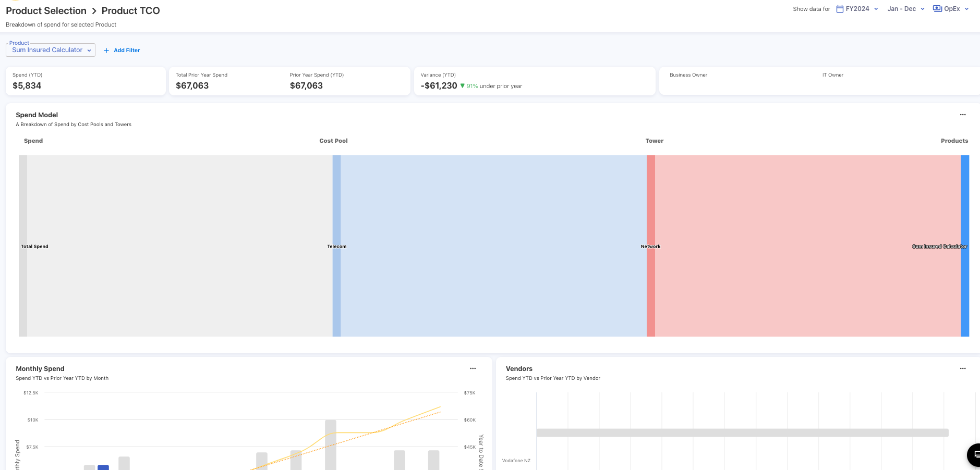Open Vendors panel three-dot options menu
The width and height of the screenshot is (980, 470).
(963, 368)
